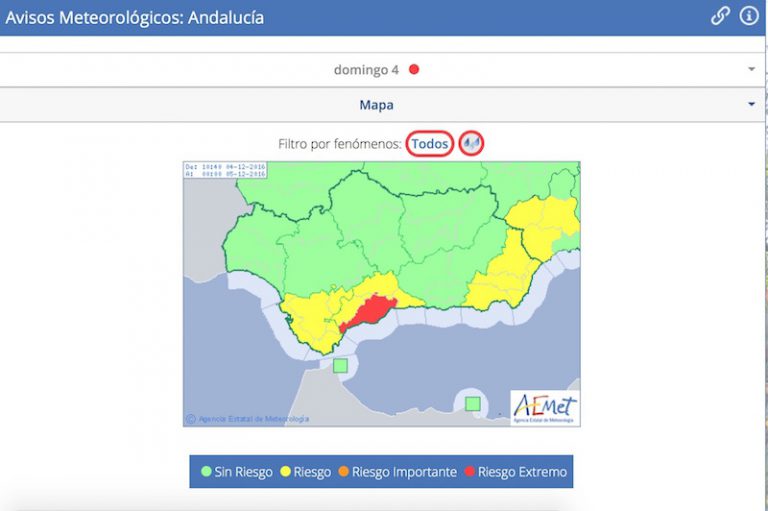The height and width of the screenshot is (511, 768).
Task: Click the AEMet logo on the map
Action: pos(544,407)
